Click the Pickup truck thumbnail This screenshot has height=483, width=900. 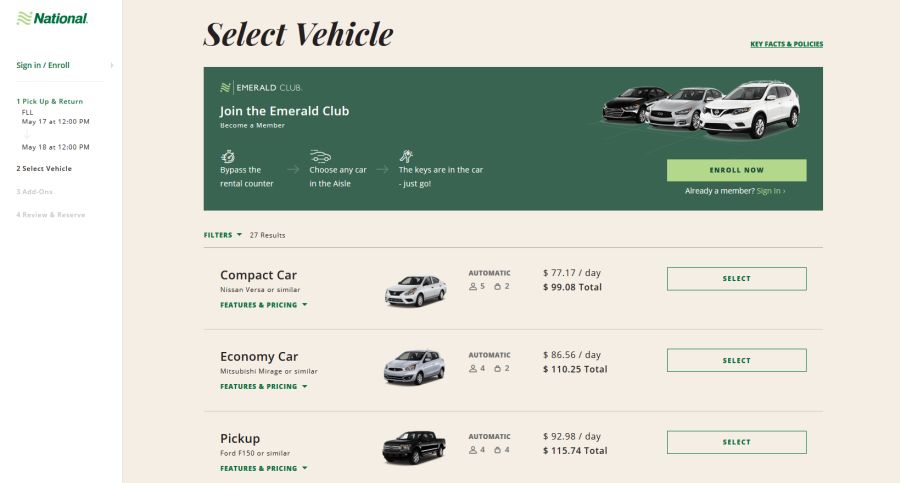point(414,448)
